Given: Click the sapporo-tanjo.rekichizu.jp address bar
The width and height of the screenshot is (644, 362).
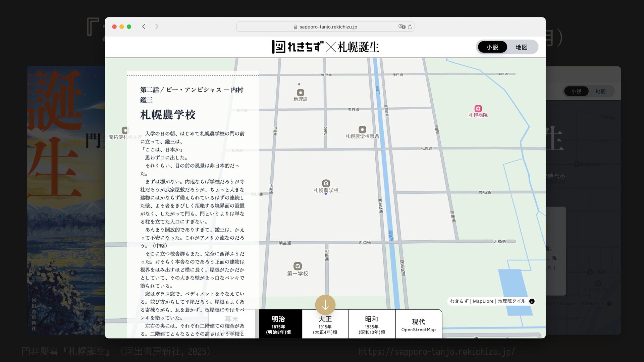Looking at the screenshot, I should click(325, 27).
